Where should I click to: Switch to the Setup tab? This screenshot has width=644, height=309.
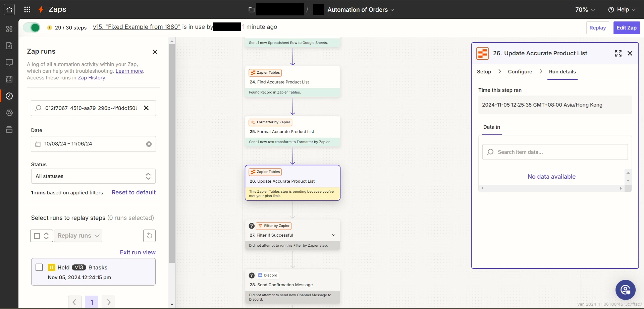point(484,72)
